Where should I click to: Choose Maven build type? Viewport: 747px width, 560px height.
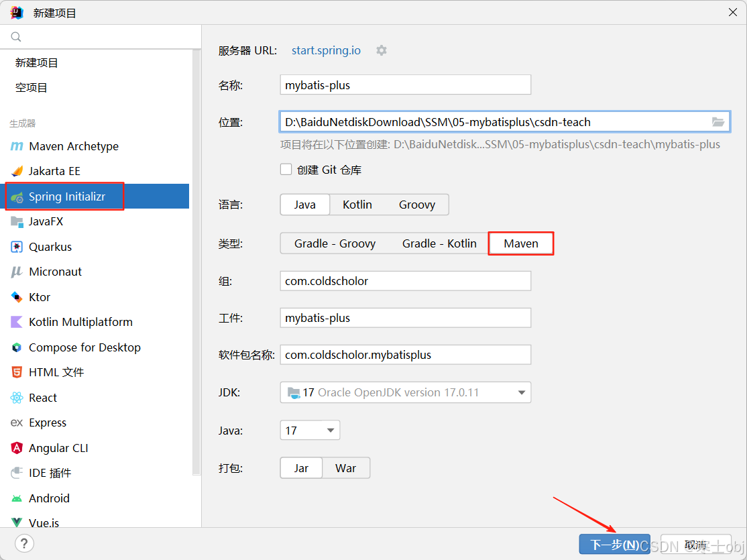tap(521, 243)
